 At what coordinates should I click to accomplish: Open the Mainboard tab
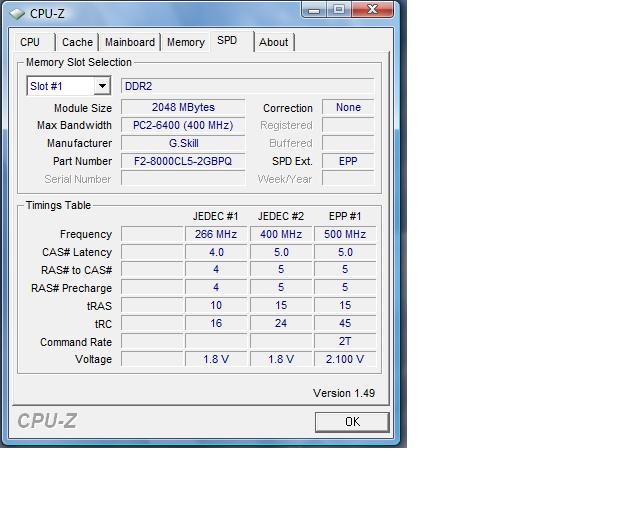coord(130,42)
